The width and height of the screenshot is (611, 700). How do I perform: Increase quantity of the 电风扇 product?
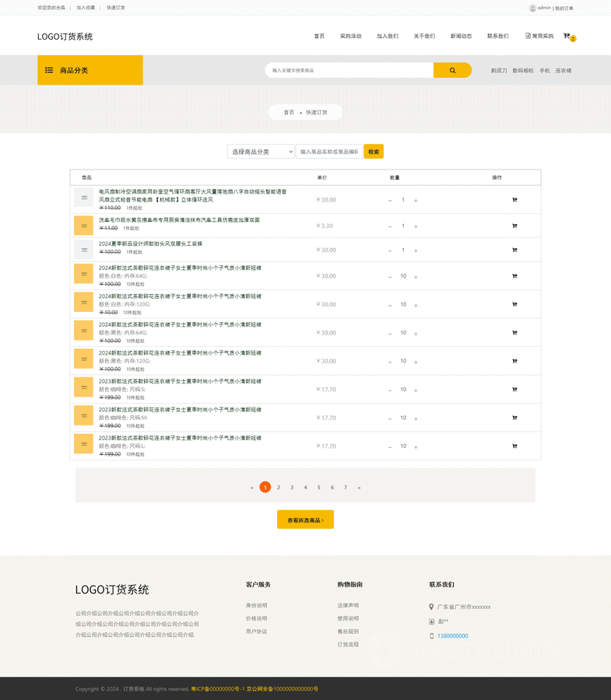416,201
